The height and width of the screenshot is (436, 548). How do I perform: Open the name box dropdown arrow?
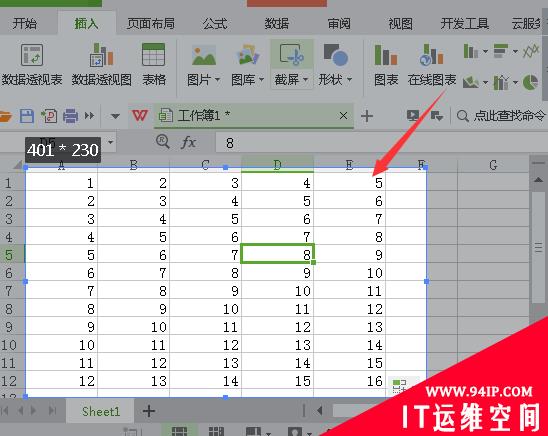[x=110, y=142]
